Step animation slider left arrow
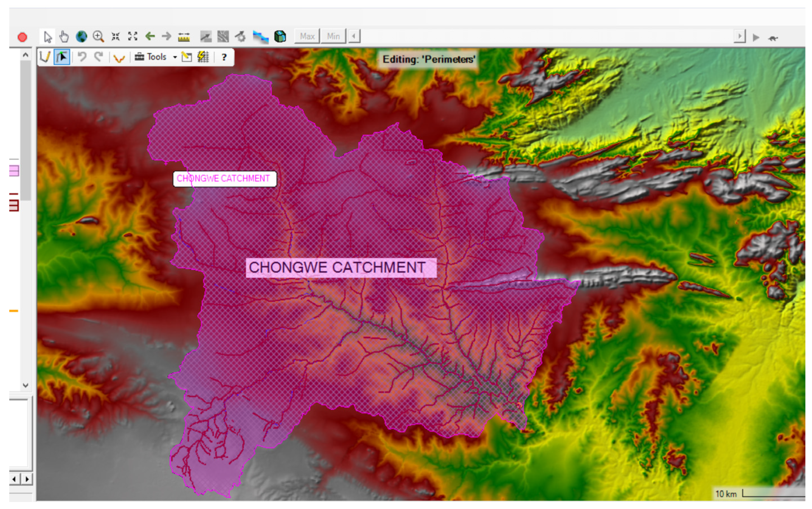The width and height of the screenshot is (812, 509). click(354, 36)
